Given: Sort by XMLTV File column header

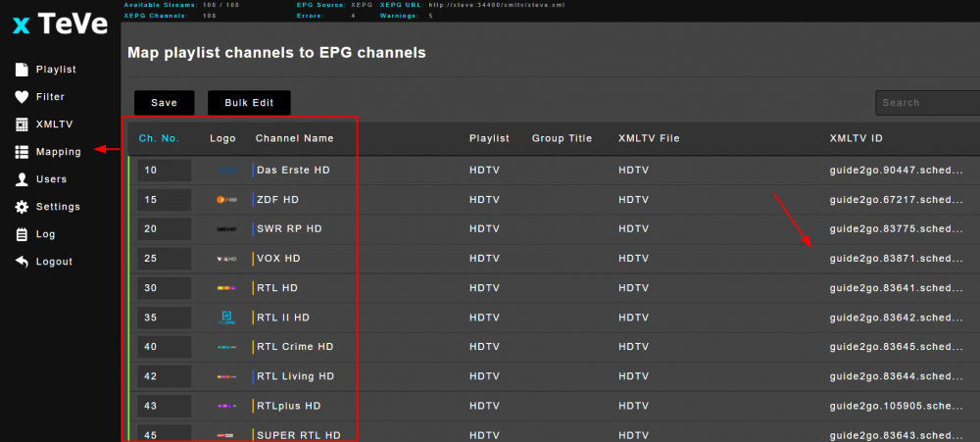Looking at the screenshot, I should point(649,138).
